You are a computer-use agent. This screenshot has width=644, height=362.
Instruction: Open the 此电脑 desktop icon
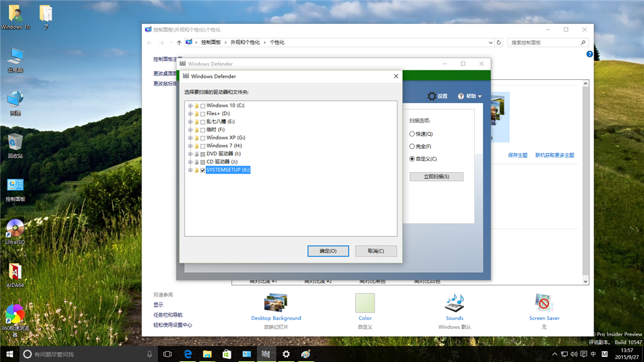click(15, 60)
